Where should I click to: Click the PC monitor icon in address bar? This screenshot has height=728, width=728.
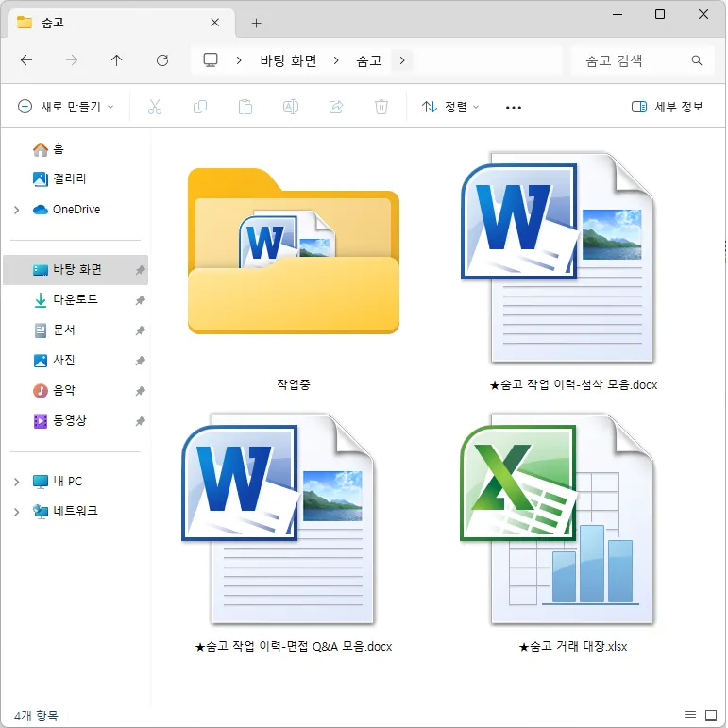211,60
